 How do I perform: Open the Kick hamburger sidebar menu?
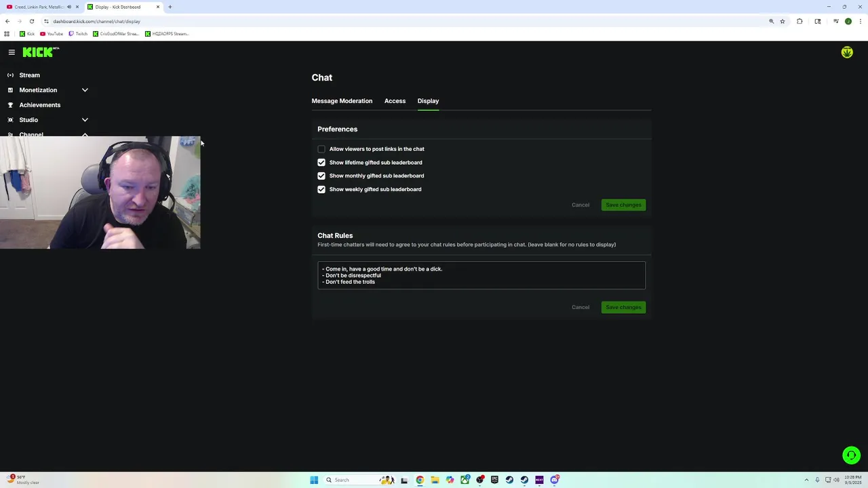[12, 52]
